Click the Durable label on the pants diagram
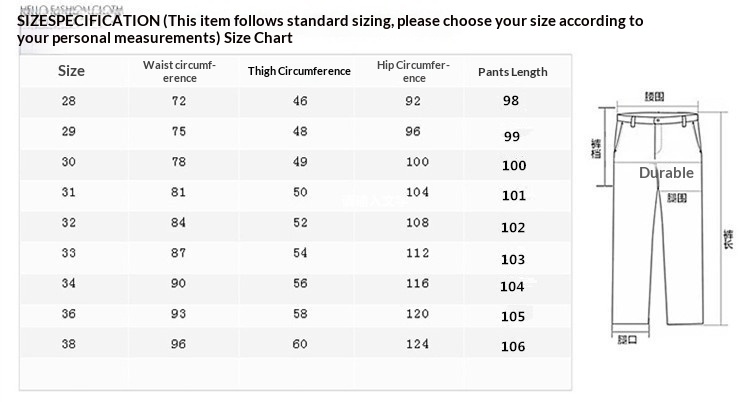Screen dimensions: 750x402 point(666,173)
